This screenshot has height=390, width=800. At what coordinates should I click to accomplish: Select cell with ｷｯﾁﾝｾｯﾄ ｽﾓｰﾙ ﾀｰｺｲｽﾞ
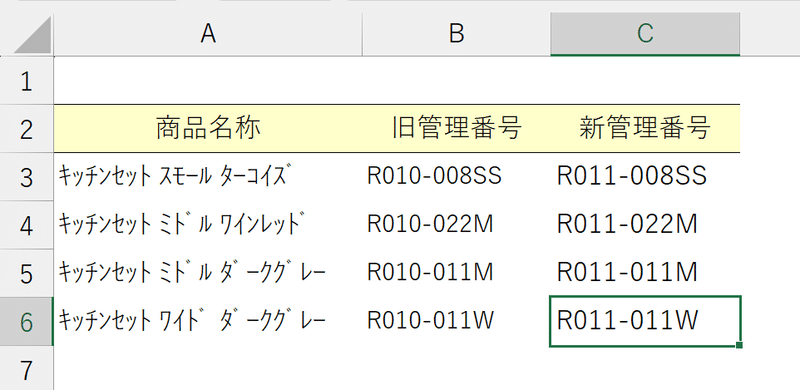[x=208, y=177]
